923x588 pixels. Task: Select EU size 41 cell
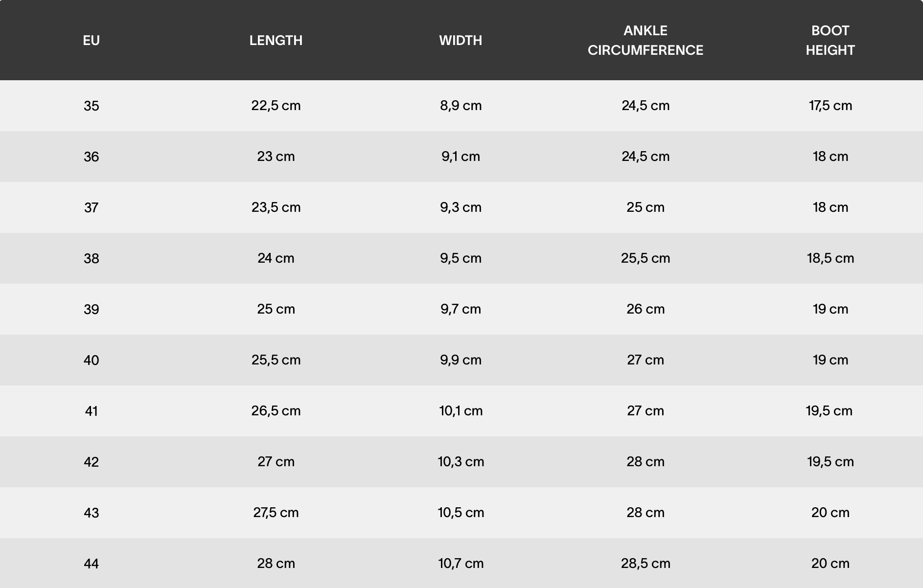pos(92,411)
